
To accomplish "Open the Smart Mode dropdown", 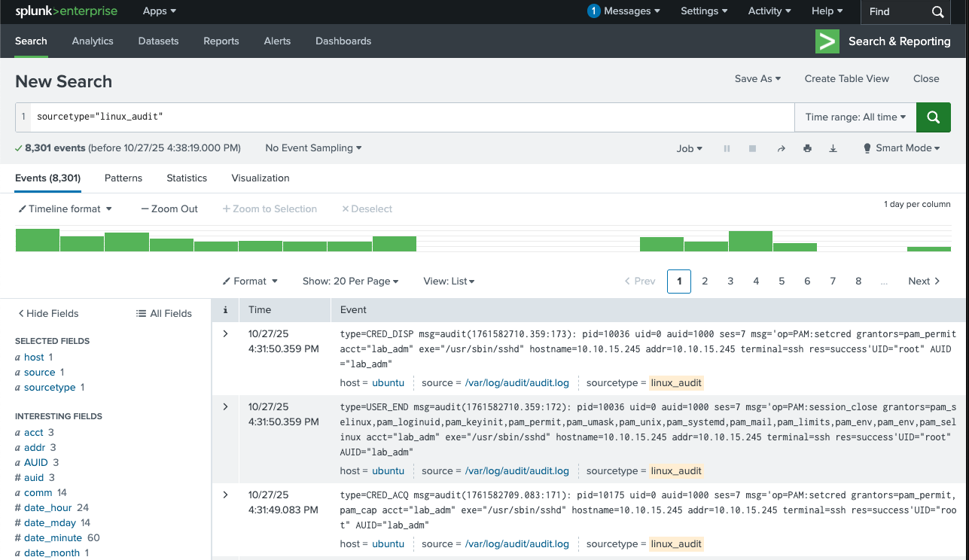I will click(x=902, y=148).
